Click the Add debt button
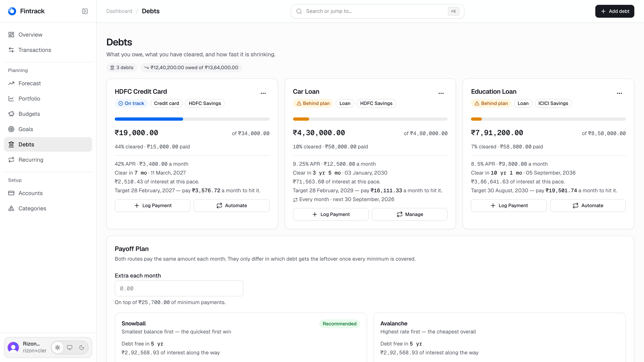Image resolution: width=644 pixels, height=362 pixels. point(615,11)
